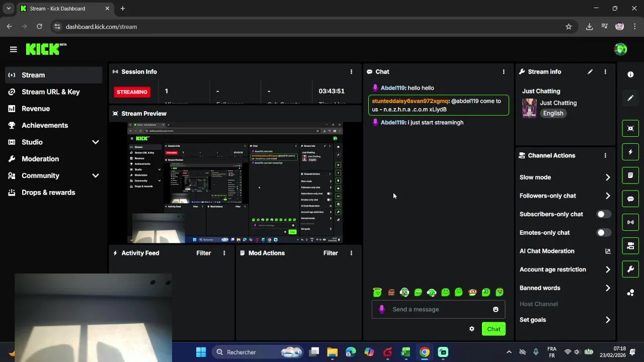Expand the Studio sidebar section

tap(96, 142)
